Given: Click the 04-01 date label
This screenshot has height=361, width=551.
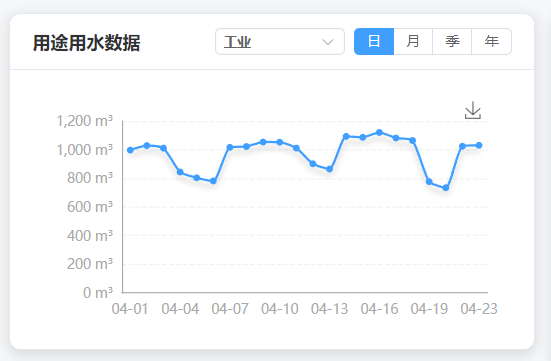Looking at the screenshot, I should point(130,309).
